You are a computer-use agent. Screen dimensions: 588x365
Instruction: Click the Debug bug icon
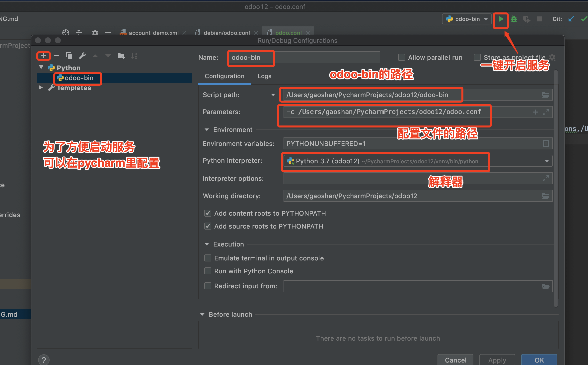[x=514, y=19]
